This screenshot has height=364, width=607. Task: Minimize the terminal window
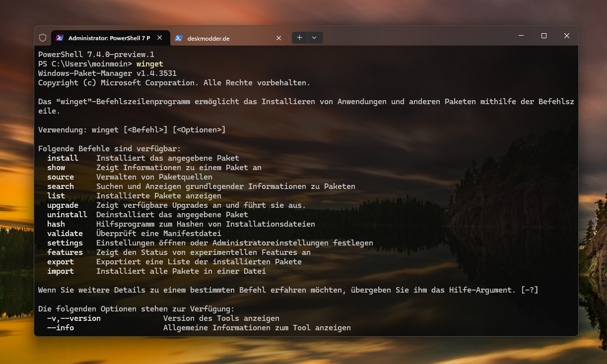point(521,36)
